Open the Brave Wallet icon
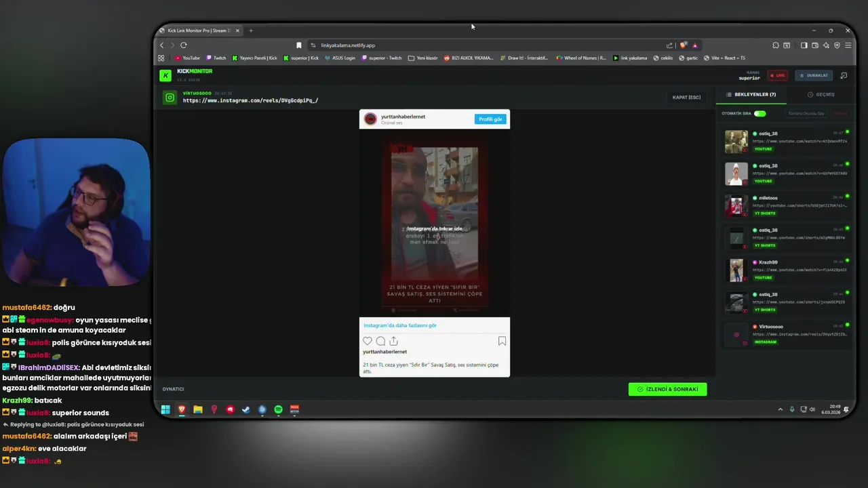 tap(814, 45)
